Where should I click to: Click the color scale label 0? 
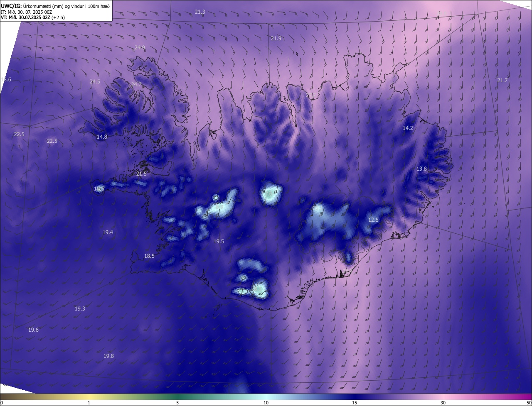2,403
